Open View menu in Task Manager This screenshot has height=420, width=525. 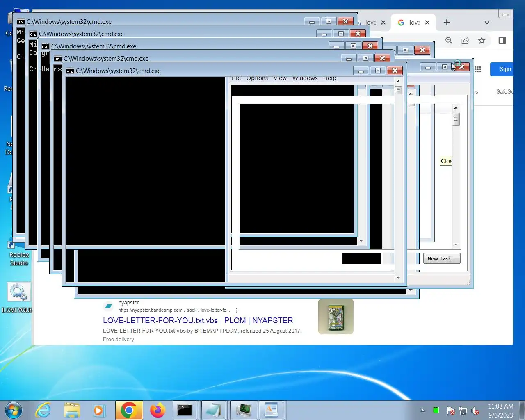point(280,78)
